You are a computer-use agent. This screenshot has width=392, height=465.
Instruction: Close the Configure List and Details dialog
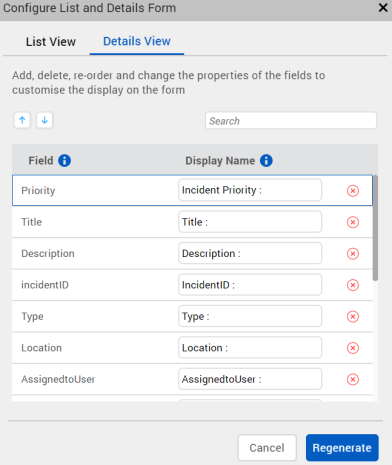[x=383, y=8]
